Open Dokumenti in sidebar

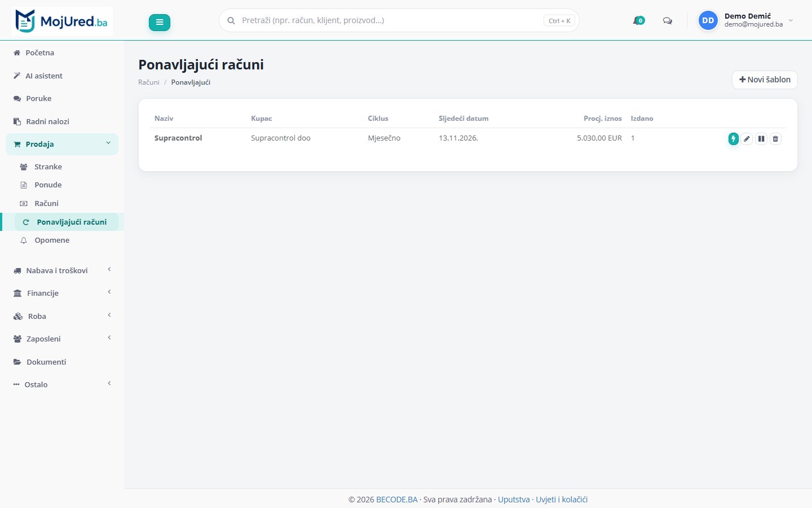point(62,362)
